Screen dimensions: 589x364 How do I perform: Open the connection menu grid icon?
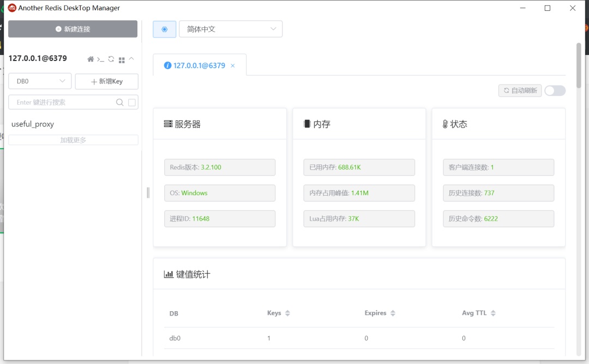coord(122,59)
